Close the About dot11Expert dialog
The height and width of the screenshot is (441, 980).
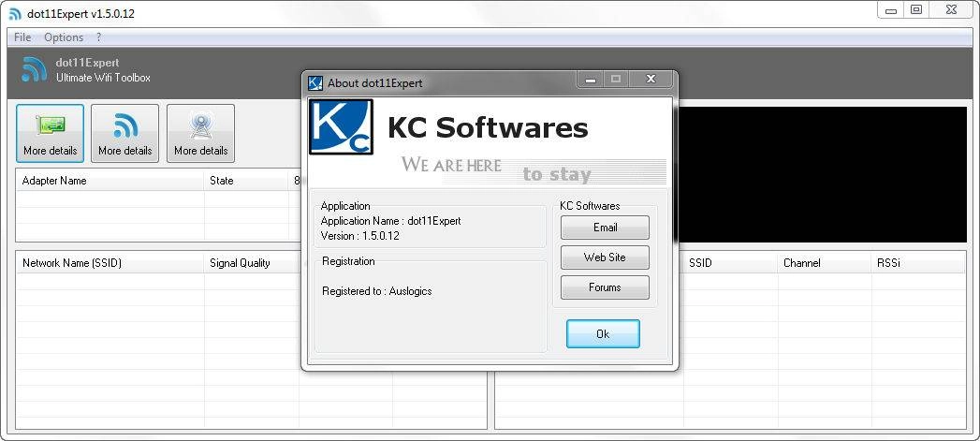coord(651,79)
